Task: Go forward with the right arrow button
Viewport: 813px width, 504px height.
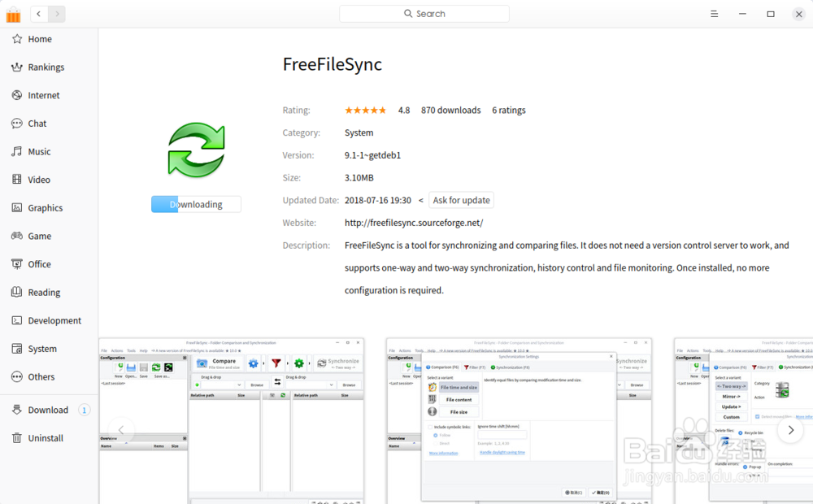Action: [x=57, y=14]
